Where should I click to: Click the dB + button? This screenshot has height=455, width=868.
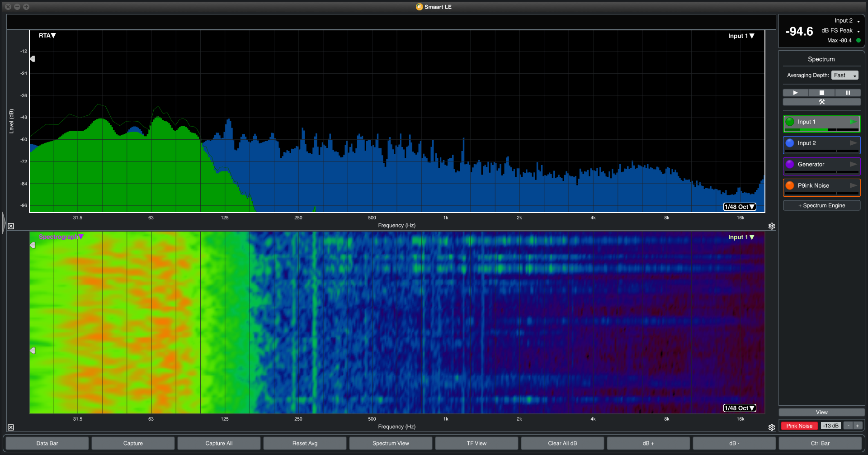click(x=648, y=443)
